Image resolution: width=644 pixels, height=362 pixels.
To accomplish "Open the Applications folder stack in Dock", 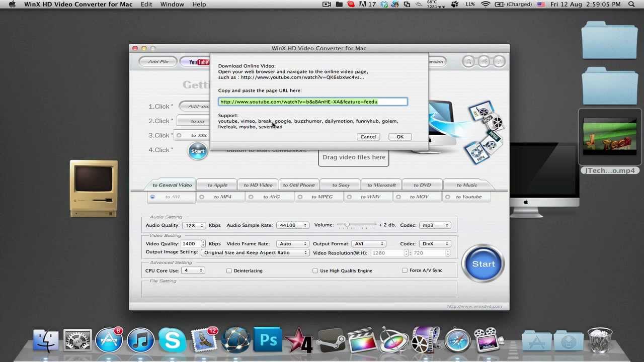I will (x=536, y=340).
